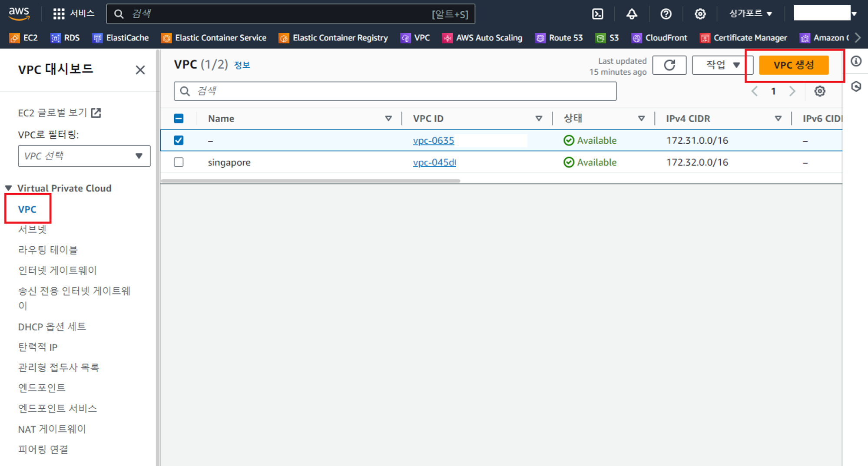Screen dimensions: 868x466
Task: Open the account menu dropdown arrow
Action: click(854, 14)
